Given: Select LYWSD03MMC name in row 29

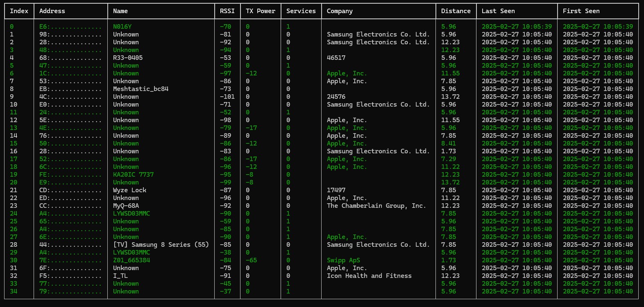Looking at the screenshot, I should click(132, 252).
